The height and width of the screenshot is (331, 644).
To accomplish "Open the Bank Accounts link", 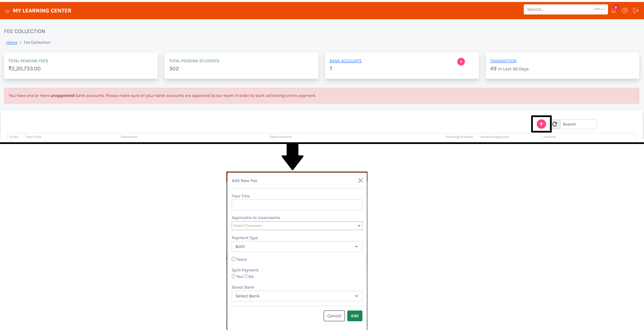I will 345,61.
